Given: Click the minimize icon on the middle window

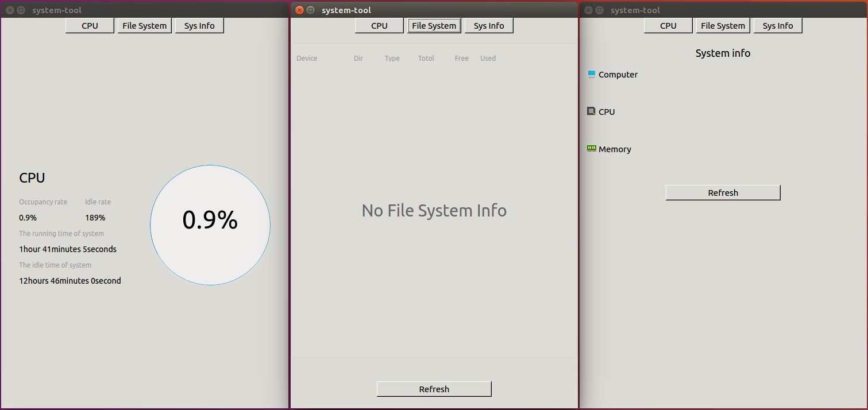Looking at the screenshot, I should [x=310, y=10].
